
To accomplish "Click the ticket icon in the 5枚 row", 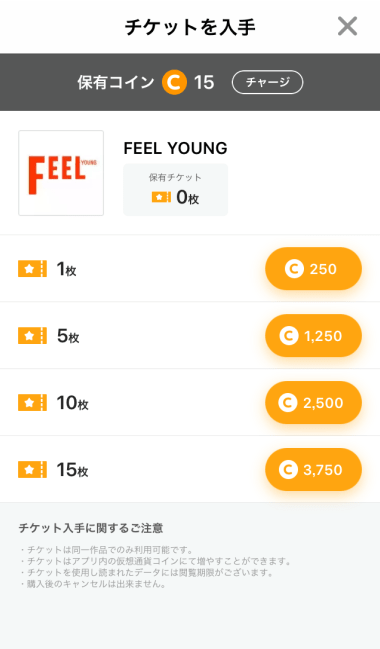I will point(32,336).
